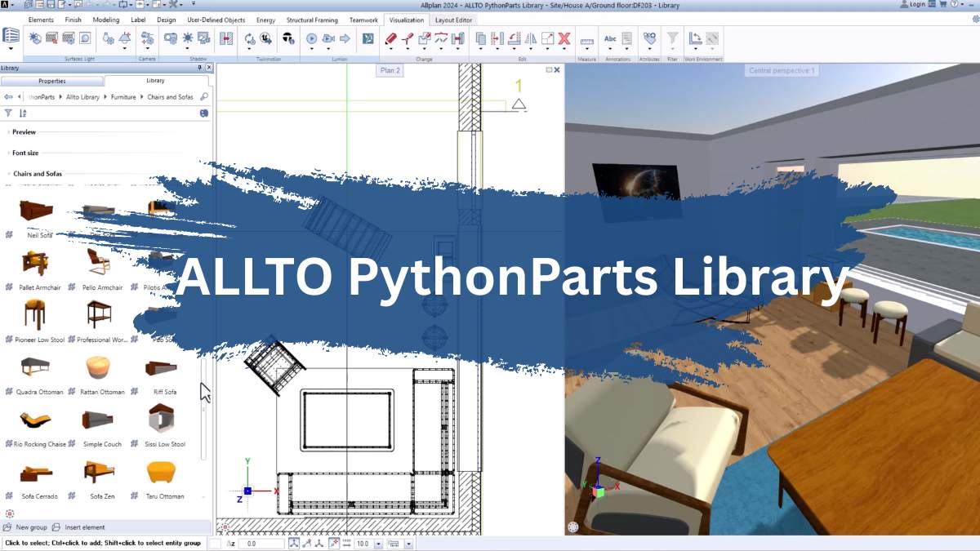Expand the Preview section
The width and height of the screenshot is (980, 551).
pos(23,131)
